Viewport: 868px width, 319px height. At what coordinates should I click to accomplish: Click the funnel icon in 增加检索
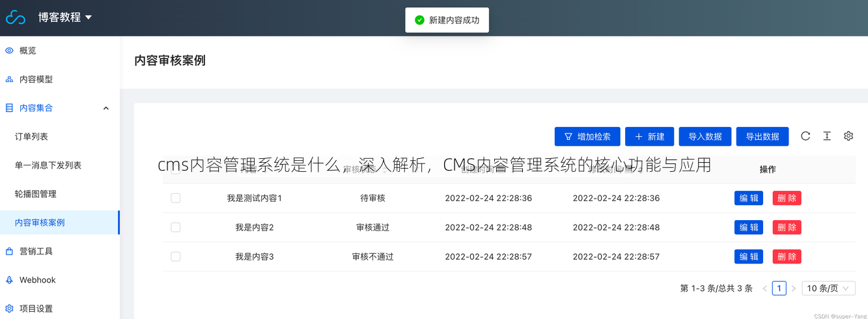[568, 137]
